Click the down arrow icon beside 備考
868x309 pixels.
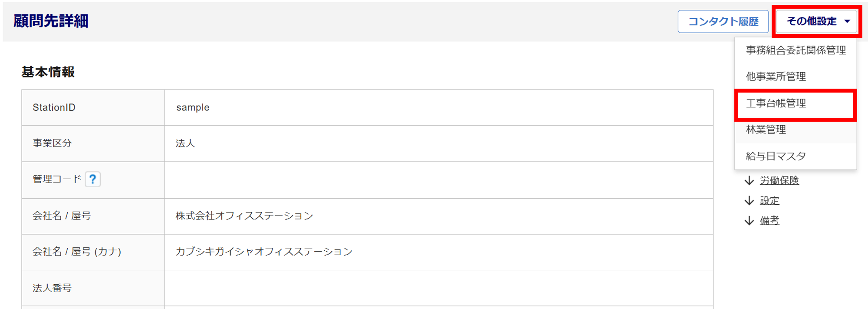coord(749,221)
